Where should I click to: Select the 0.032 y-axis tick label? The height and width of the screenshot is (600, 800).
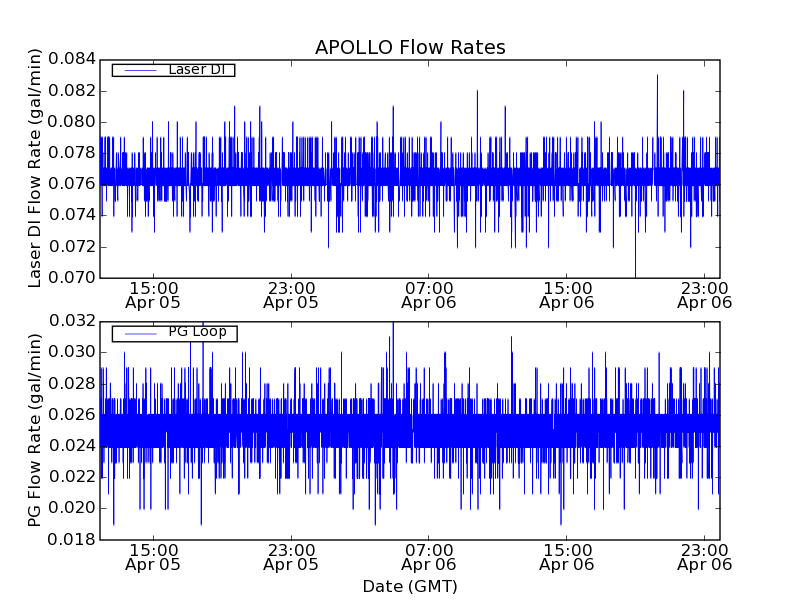point(72,321)
